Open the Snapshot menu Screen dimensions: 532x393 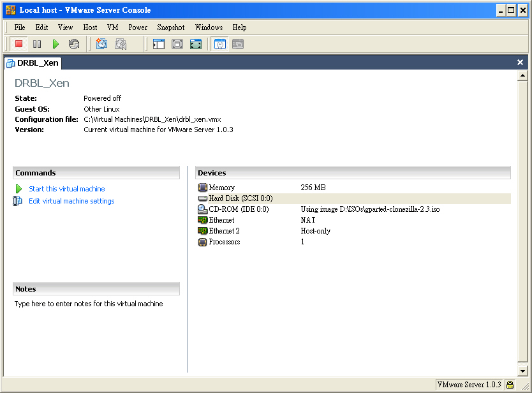(x=171, y=27)
